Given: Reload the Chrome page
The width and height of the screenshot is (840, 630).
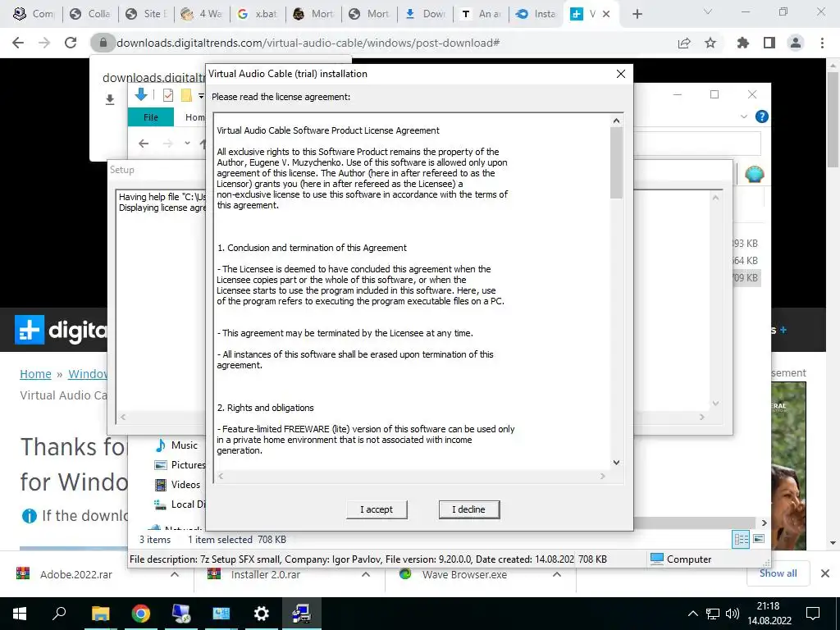Looking at the screenshot, I should point(71,43).
